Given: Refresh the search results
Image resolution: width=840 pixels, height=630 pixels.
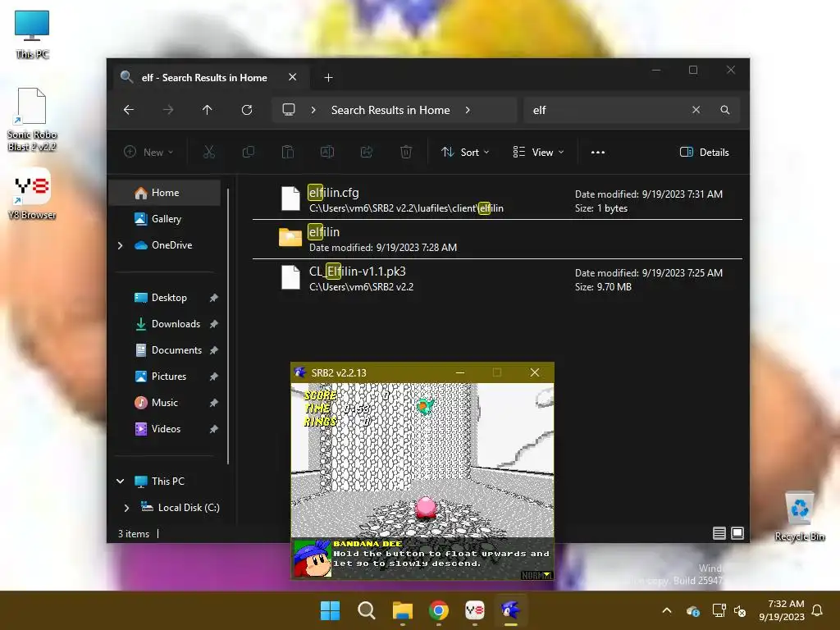Looking at the screenshot, I should [x=247, y=110].
